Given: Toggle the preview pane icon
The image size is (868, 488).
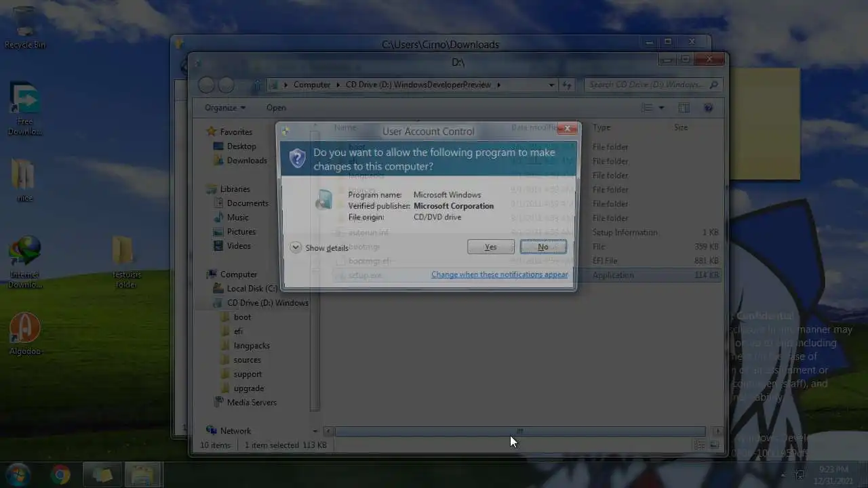Looking at the screenshot, I should (684, 108).
